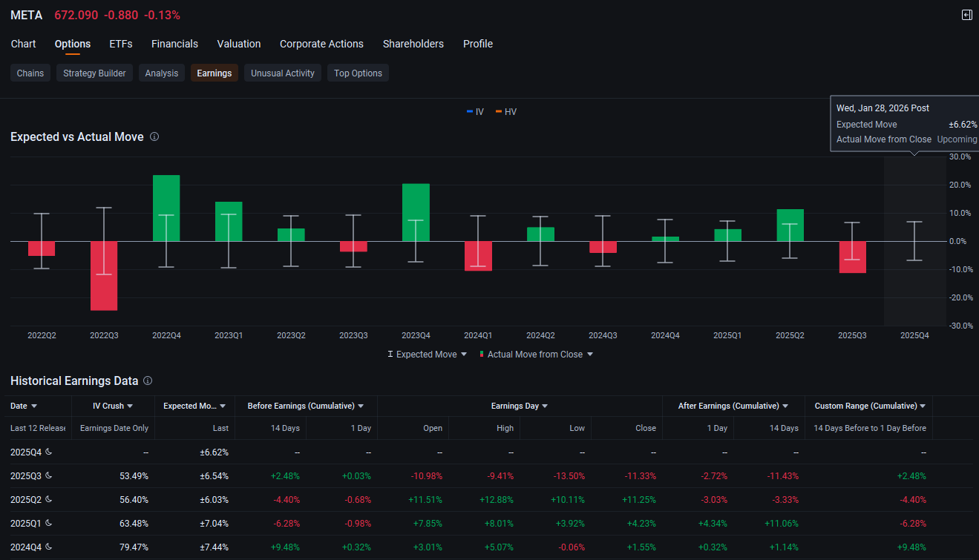Click the moon icon beside 2025Q1

click(x=49, y=523)
